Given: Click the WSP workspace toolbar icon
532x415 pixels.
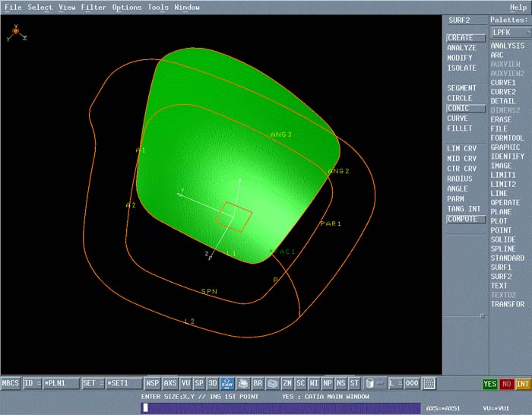Looking at the screenshot, I should coord(153,384).
